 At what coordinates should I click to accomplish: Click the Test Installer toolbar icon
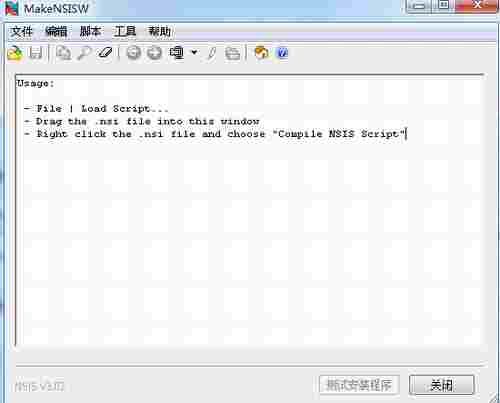pyautogui.click(x=155, y=53)
